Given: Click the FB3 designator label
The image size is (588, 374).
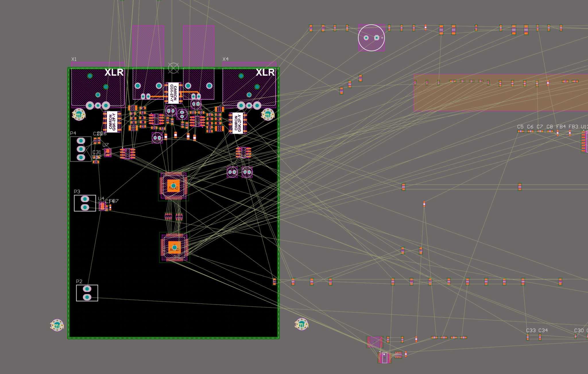Looking at the screenshot, I should tap(573, 126).
